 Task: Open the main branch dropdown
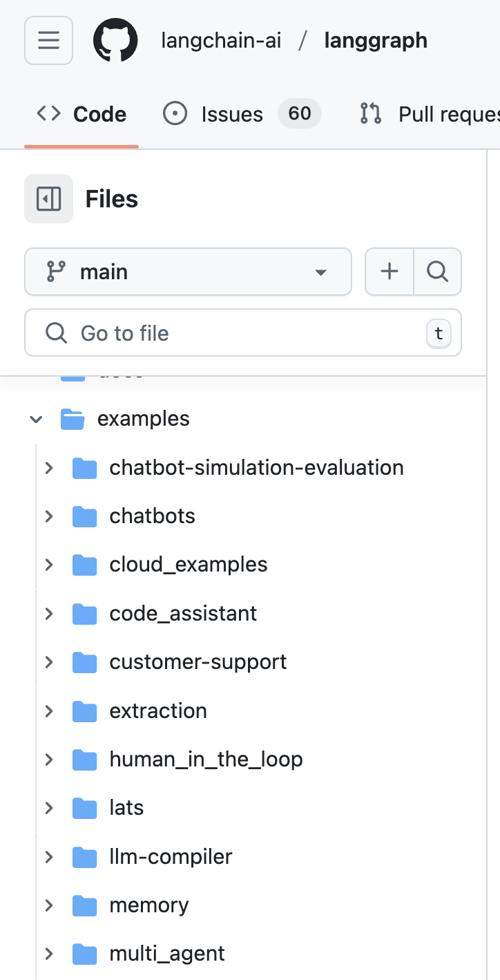pos(188,272)
